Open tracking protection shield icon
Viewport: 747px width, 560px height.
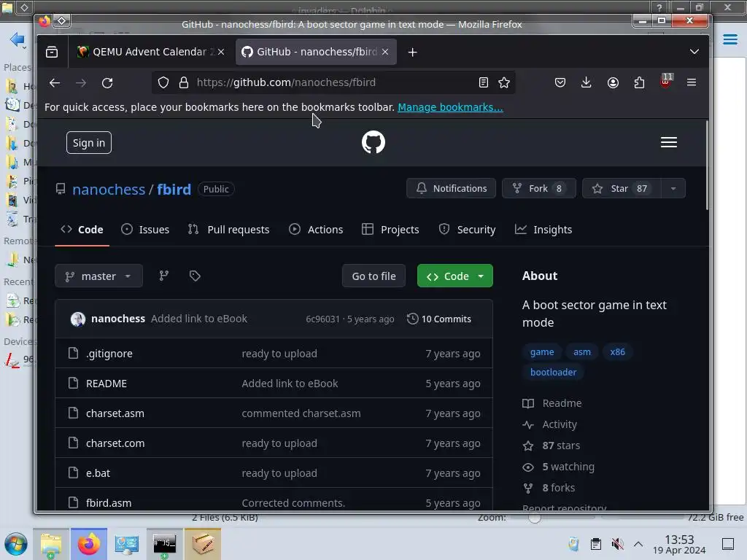tap(163, 83)
